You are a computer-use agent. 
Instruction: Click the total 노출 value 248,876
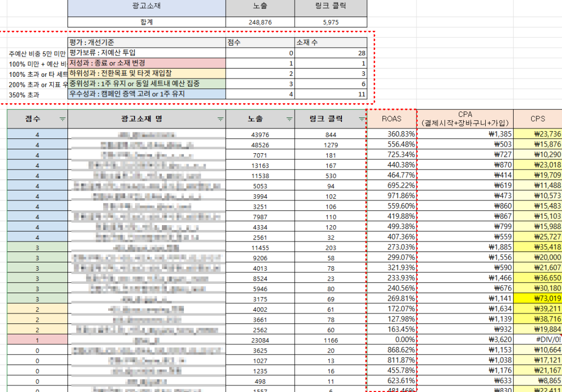(x=260, y=23)
